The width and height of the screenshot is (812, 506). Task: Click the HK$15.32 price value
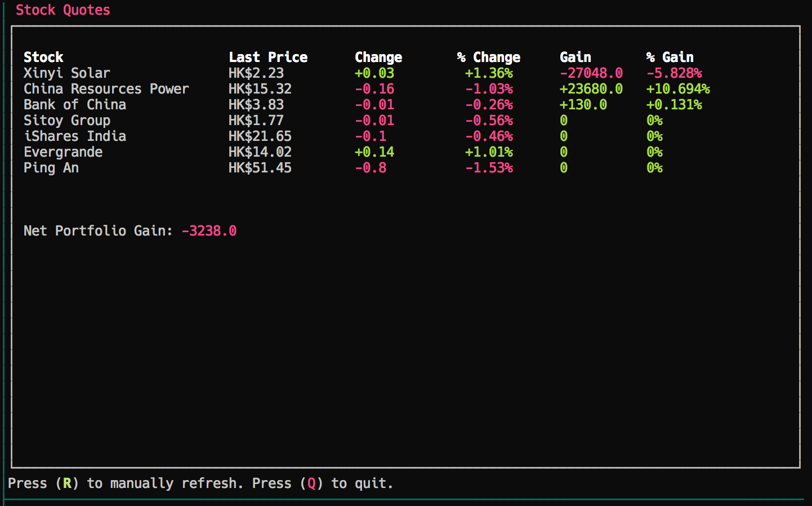pyautogui.click(x=260, y=89)
